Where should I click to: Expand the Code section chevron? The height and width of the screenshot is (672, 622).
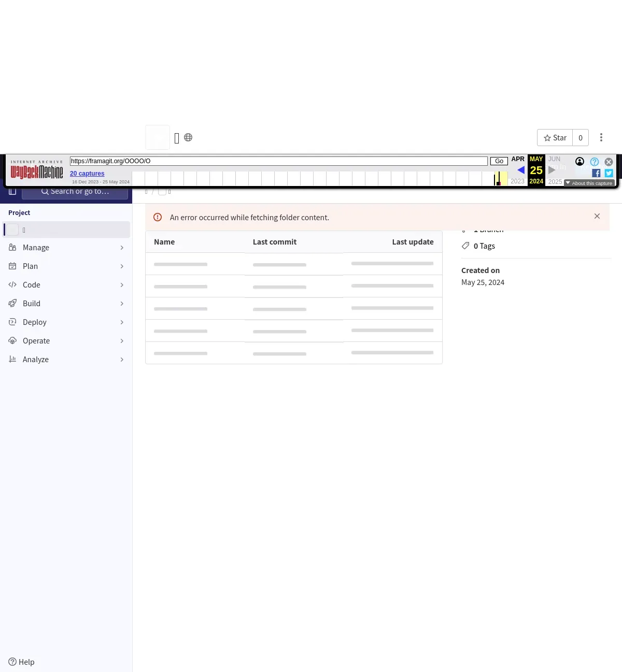tap(122, 285)
